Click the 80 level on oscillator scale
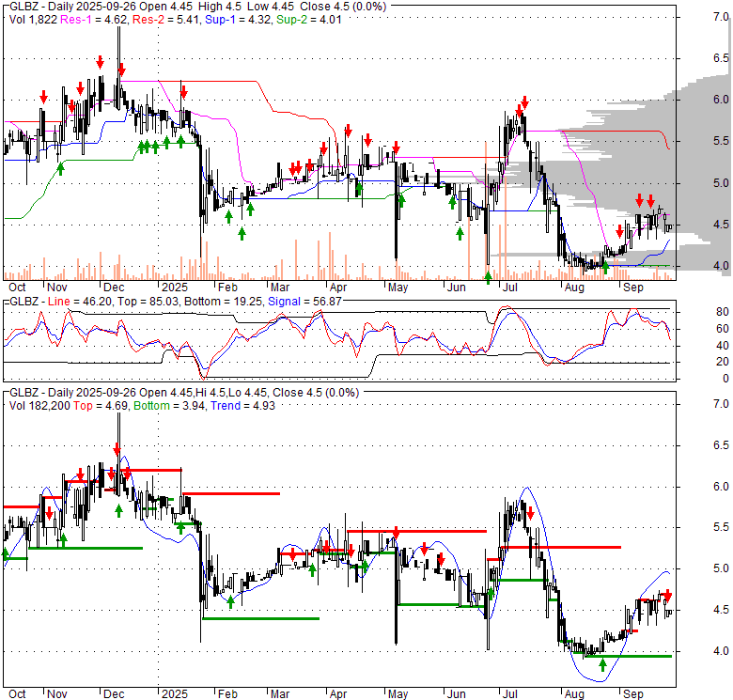 [x=723, y=312]
